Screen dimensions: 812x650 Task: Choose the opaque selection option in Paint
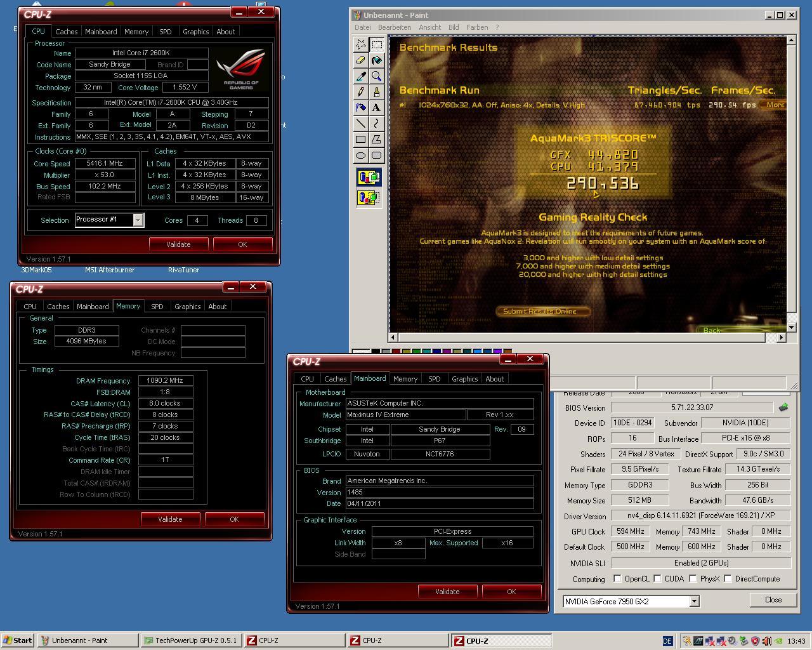[369, 177]
